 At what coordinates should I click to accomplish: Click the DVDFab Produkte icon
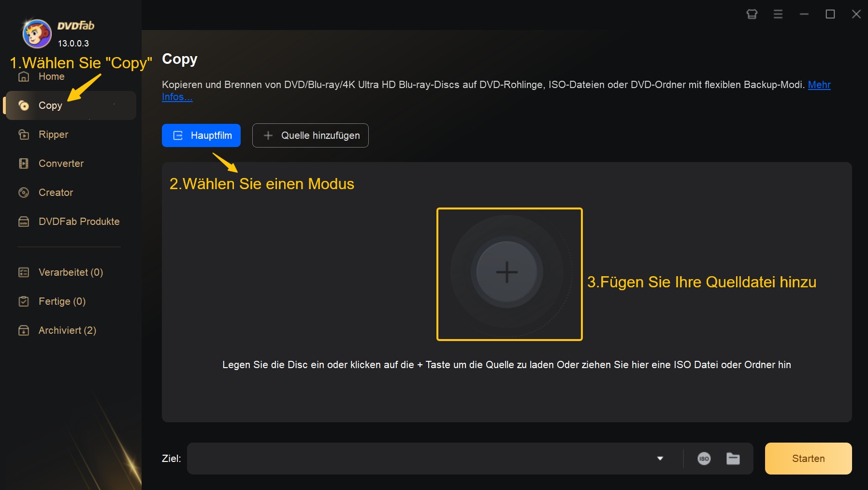click(x=24, y=222)
